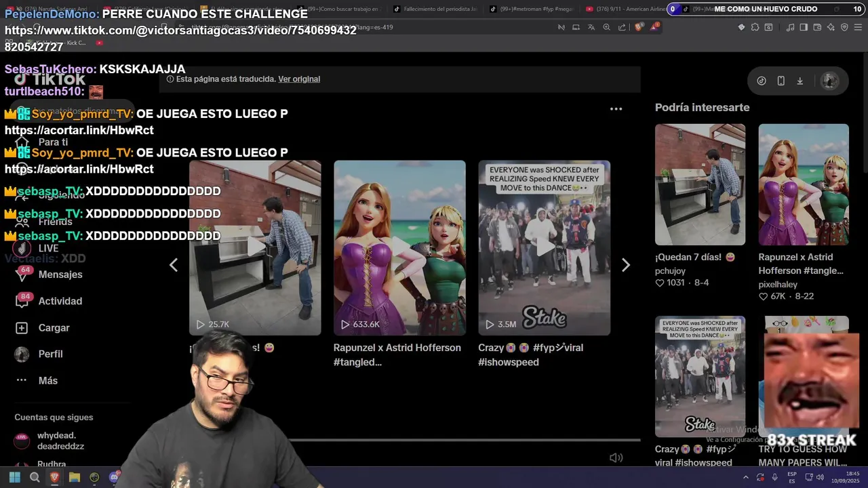This screenshot has width=868, height=488.
Task: Like the ¡Quedan 7 días! video (1031)
Action: point(659,283)
